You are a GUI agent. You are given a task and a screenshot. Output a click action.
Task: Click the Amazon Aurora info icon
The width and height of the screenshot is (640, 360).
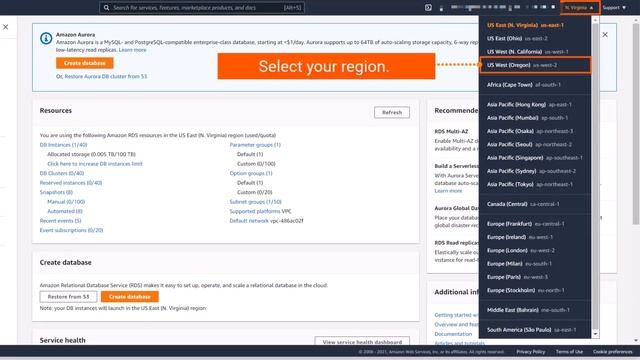pyautogui.click(x=46, y=38)
